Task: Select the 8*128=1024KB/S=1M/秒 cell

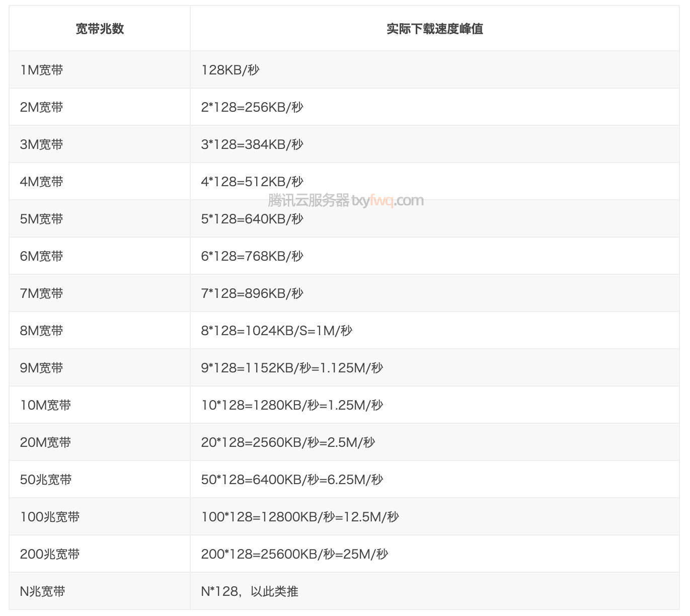Action: point(276,331)
